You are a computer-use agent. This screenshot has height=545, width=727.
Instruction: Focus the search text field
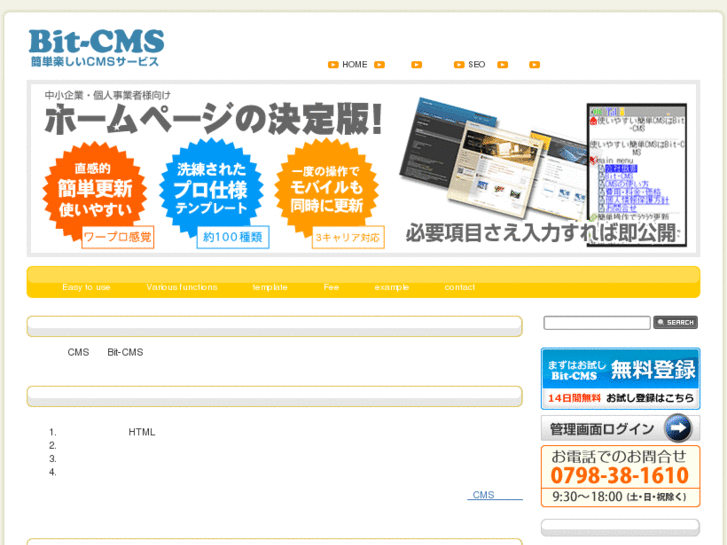(597, 323)
